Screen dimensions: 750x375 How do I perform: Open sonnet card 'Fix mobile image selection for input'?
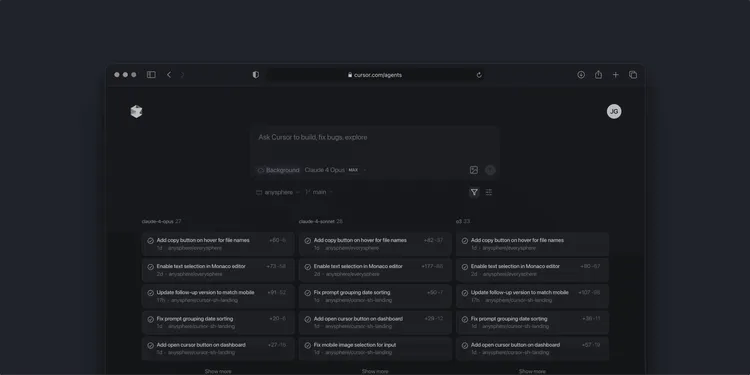(375, 348)
